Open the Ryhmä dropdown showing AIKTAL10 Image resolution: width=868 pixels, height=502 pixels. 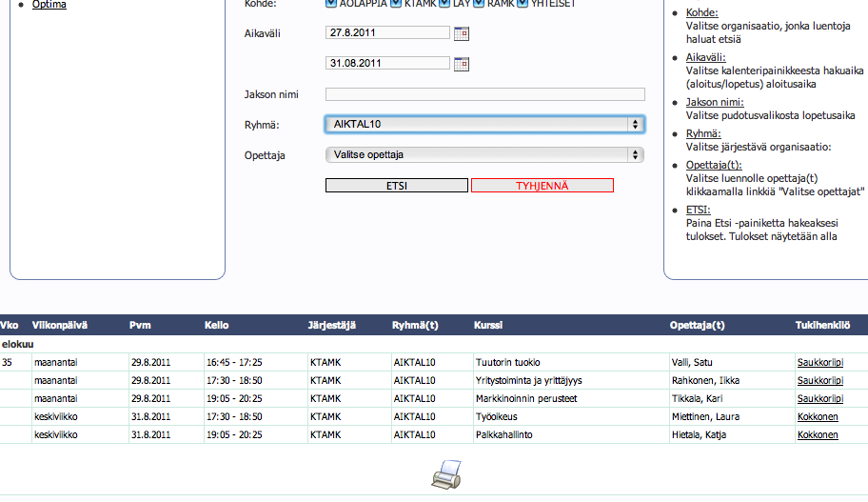point(484,125)
